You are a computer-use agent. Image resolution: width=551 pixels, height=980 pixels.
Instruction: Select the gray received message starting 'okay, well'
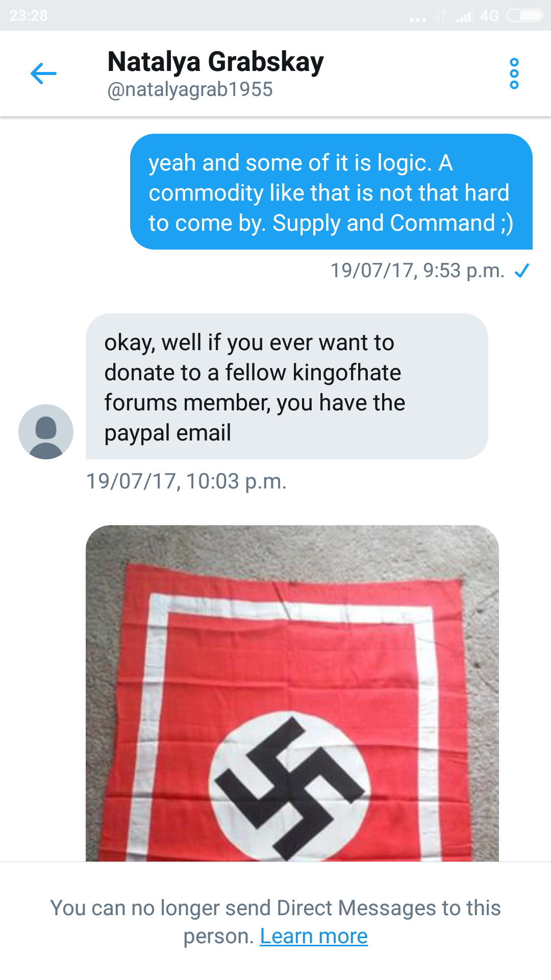coord(287,386)
